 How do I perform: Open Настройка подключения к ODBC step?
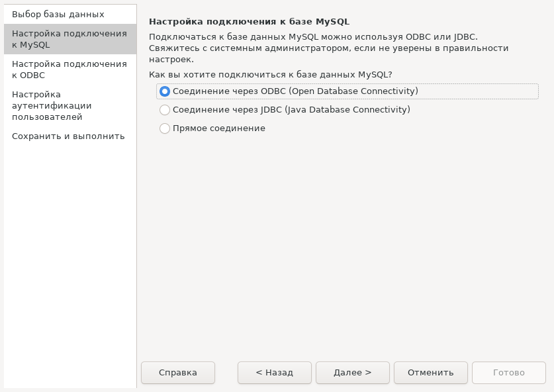70,70
